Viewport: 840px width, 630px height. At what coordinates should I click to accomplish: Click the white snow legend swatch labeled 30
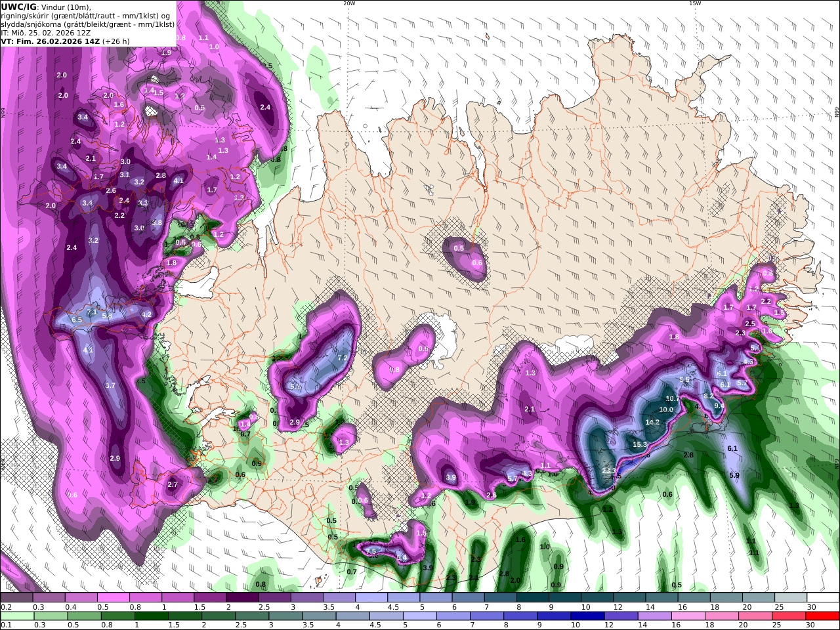click(823, 598)
